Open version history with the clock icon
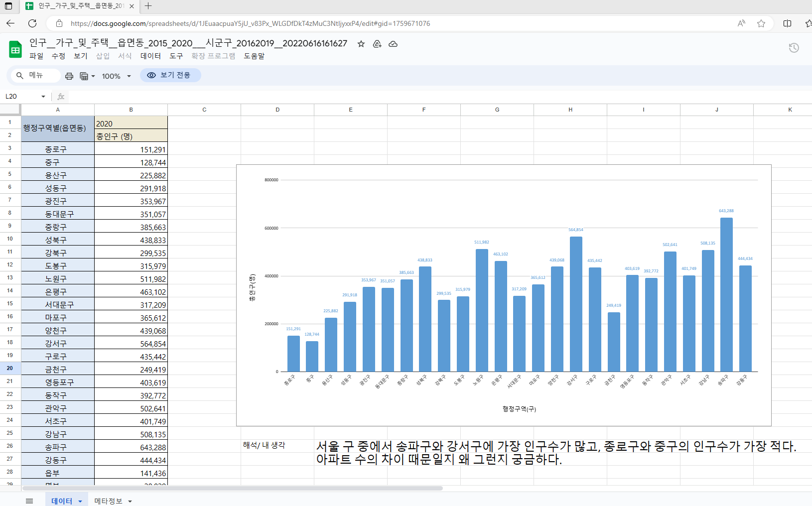The height and width of the screenshot is (506, 812). tap(794, 48)
